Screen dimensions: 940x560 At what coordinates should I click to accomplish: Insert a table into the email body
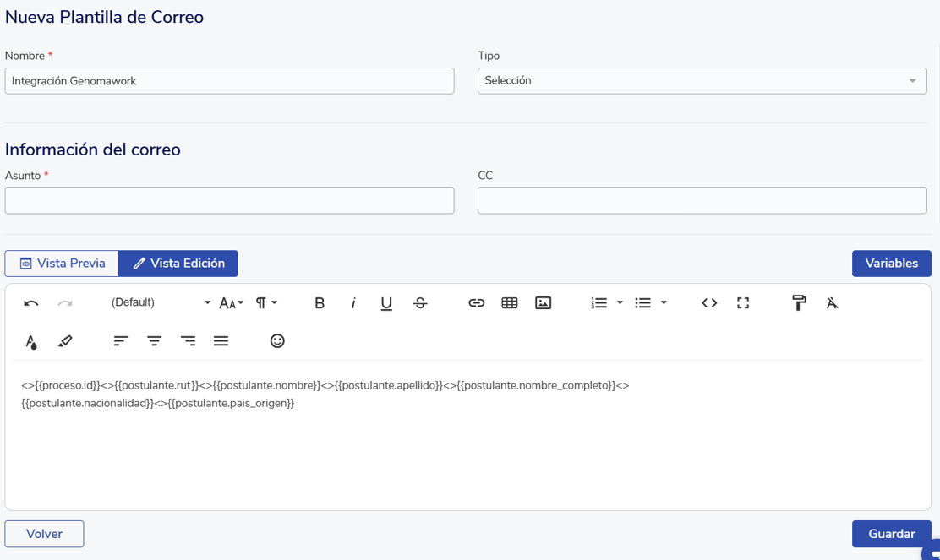click(510, 303)
